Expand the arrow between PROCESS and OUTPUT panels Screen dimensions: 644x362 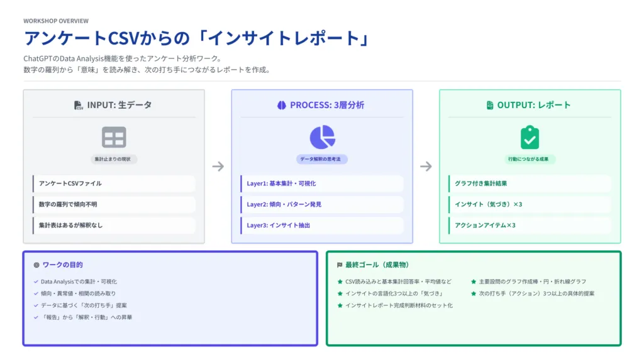(426, 166)
